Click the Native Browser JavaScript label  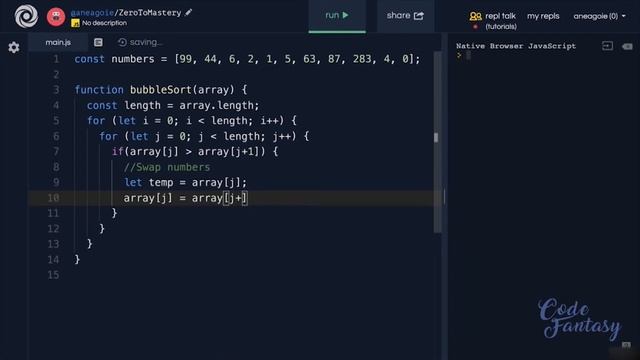coord(516,46)
